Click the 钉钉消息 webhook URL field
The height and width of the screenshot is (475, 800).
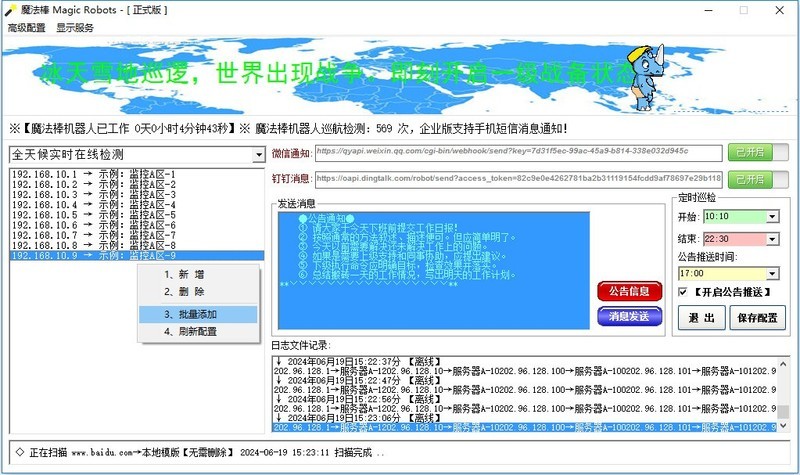518,179
